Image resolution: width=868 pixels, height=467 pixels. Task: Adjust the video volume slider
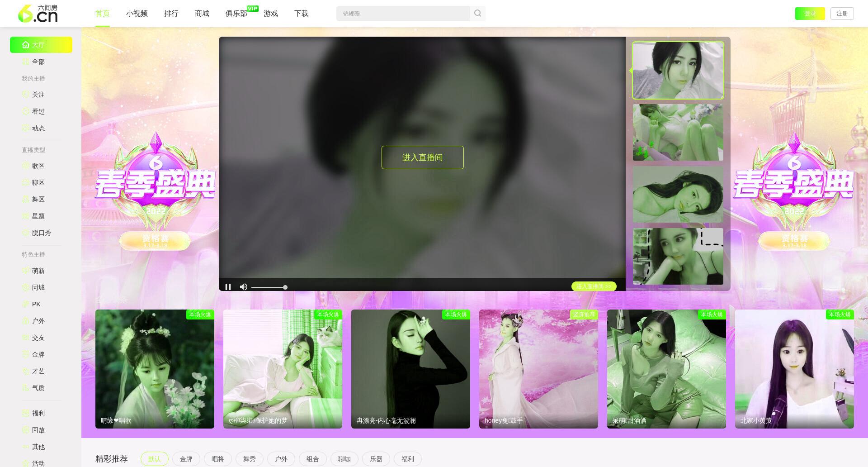269,287
